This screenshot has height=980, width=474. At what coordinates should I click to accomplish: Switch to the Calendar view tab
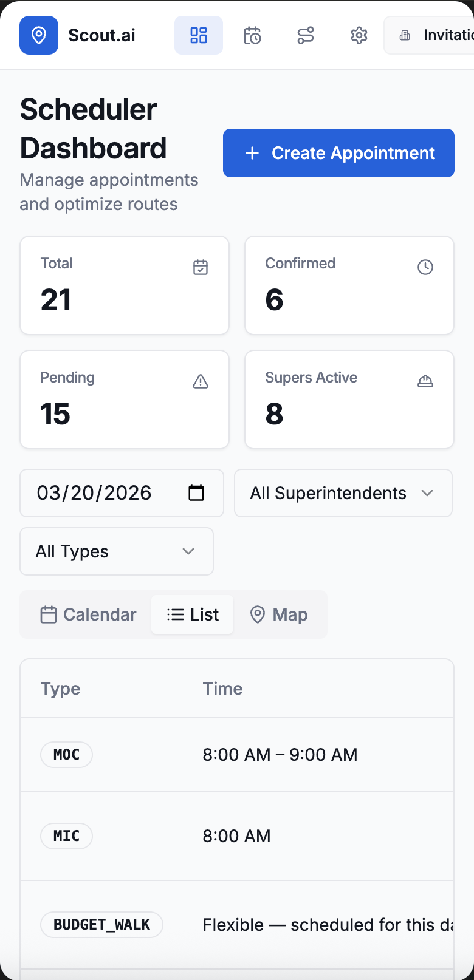coord(89,614)
